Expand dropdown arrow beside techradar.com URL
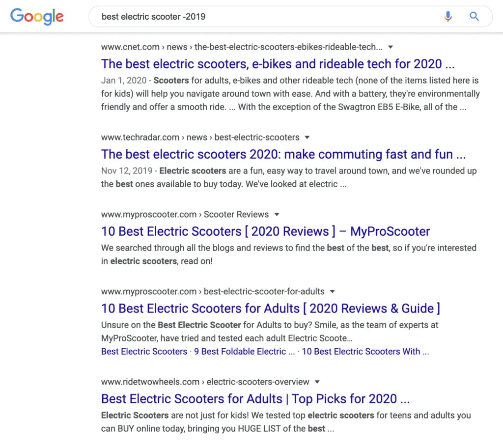The height and width of the screenshot is (448, 503). 307,138
